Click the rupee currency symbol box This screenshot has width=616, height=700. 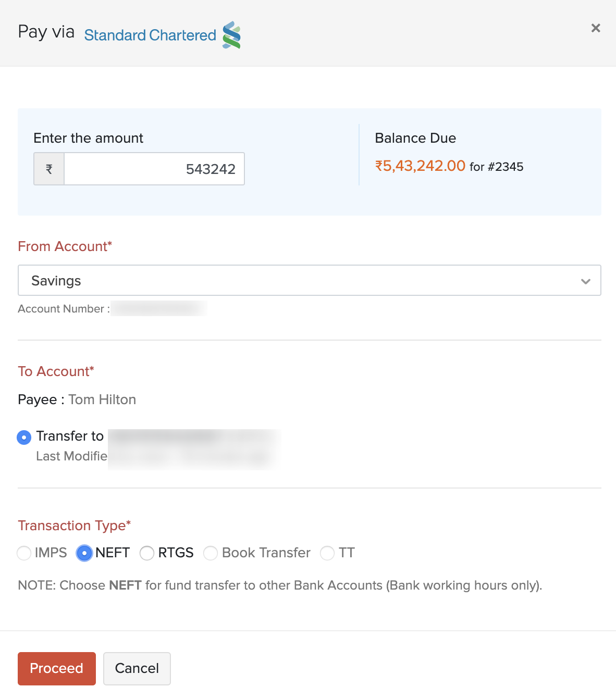tap(48, 168)
